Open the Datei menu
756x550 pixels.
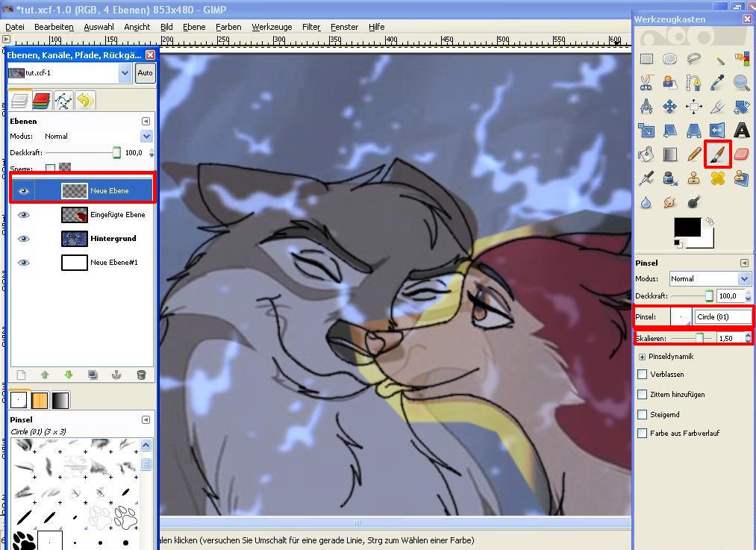(15, 27)
